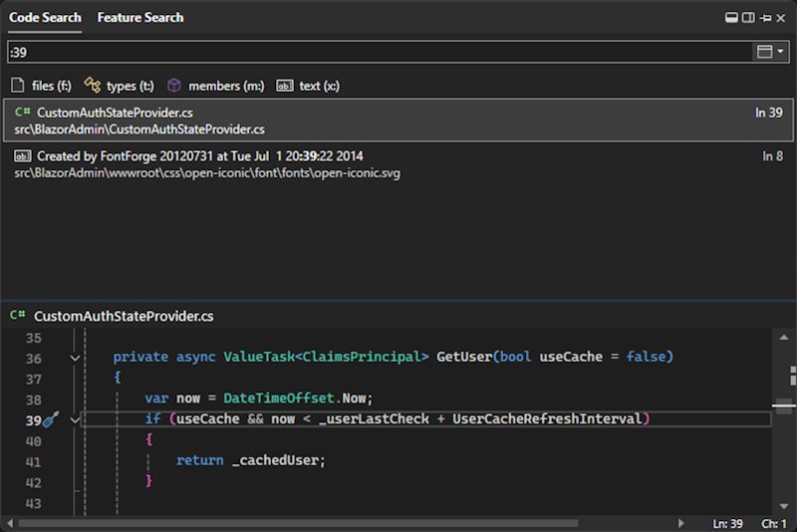
Task: Switch to the Feature Search tab
Action: click(140, 18)
